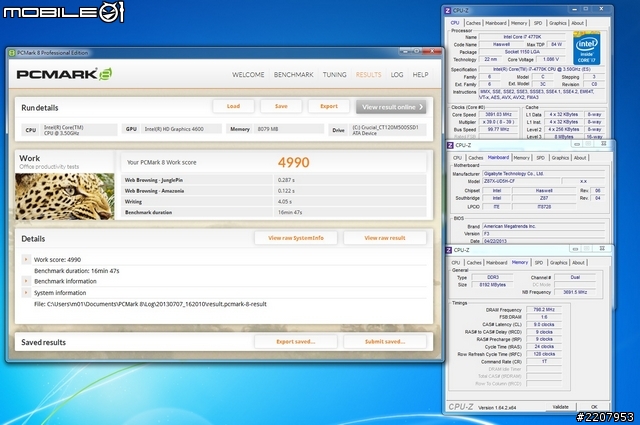Click View raw result button
640x425 pixels.
pos(385,238)
